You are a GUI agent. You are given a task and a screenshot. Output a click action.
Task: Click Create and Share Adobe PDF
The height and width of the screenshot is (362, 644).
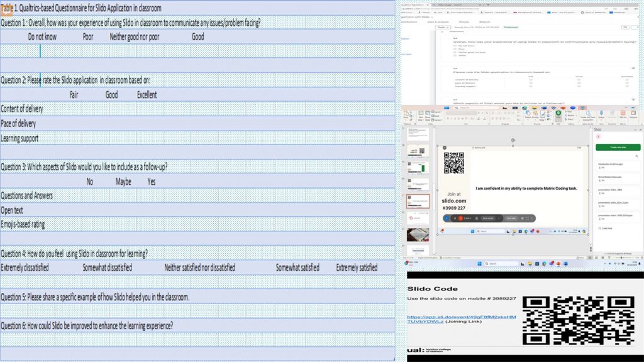(588, 116)
